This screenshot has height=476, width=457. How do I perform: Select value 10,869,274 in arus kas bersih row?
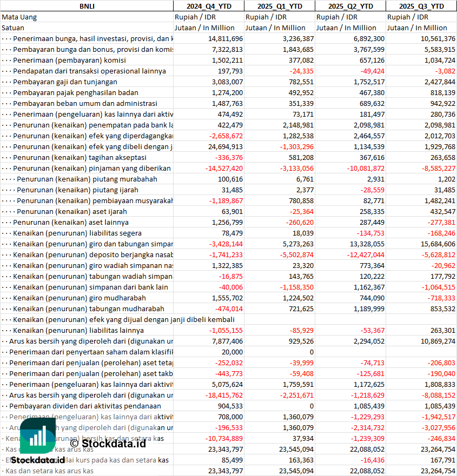coord(438,341)
